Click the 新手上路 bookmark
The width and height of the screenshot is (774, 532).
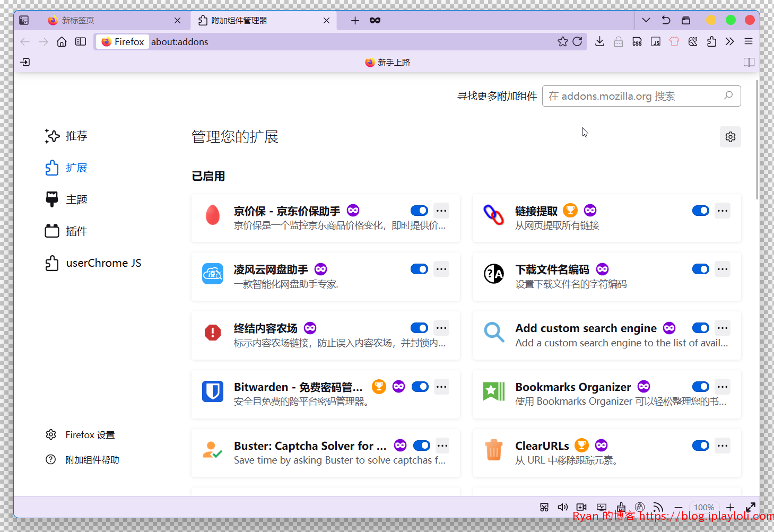pos(388,62)
